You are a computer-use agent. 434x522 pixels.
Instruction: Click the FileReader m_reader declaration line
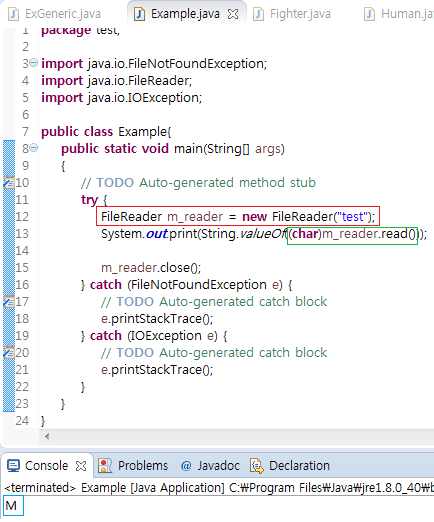[238, 217]
